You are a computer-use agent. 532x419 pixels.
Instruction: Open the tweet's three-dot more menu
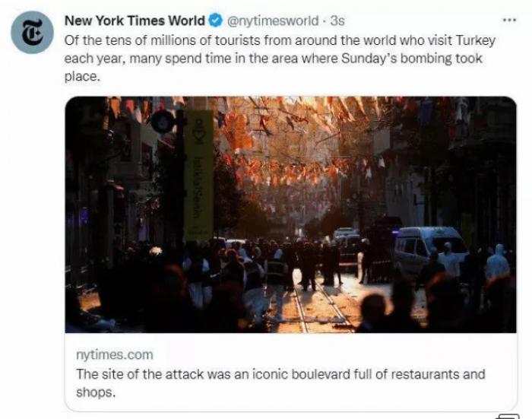[x=509, y=21]
